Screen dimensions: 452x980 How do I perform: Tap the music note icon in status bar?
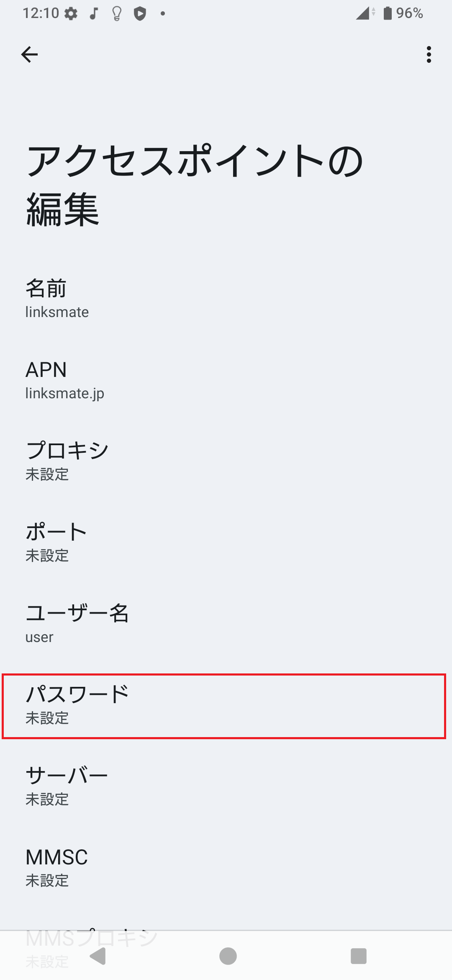click(x=93, y=13)
